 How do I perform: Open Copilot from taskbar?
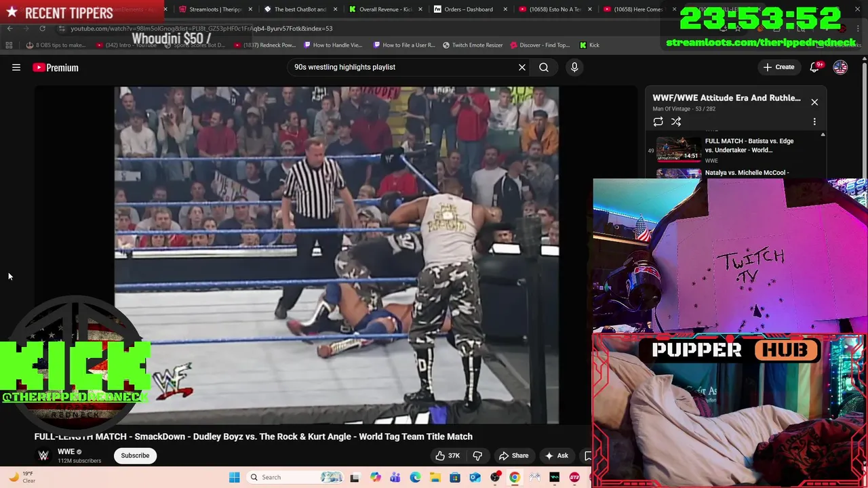[375, 477]
